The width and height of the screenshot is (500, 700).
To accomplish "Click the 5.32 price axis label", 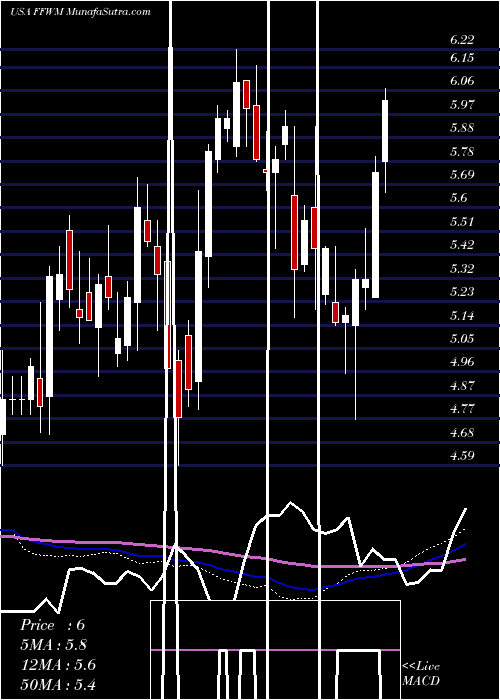I will pyautogui.click(x=461, y=268).
